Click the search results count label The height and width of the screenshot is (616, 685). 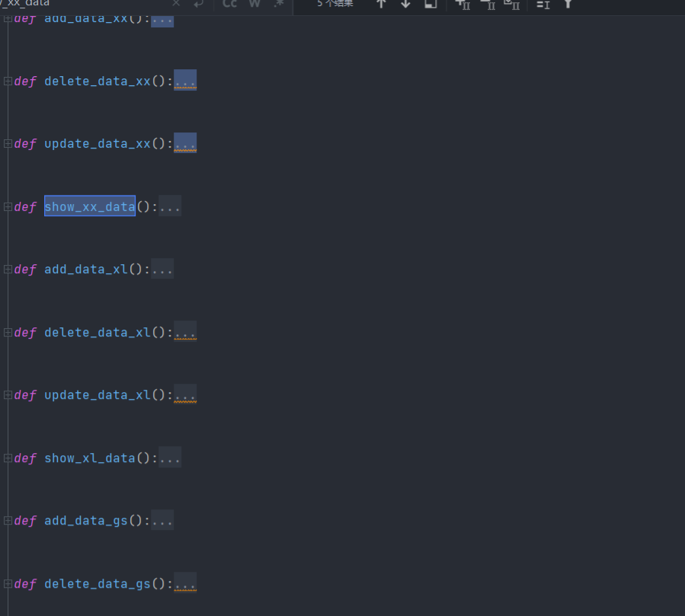click(x=335, y=4)
